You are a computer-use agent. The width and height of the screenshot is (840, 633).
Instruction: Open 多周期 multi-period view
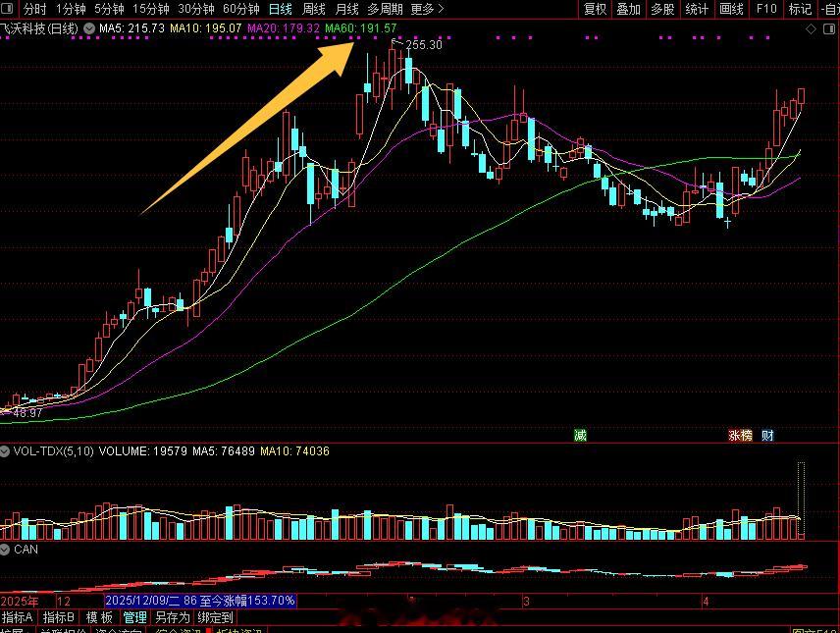point(386,9)
